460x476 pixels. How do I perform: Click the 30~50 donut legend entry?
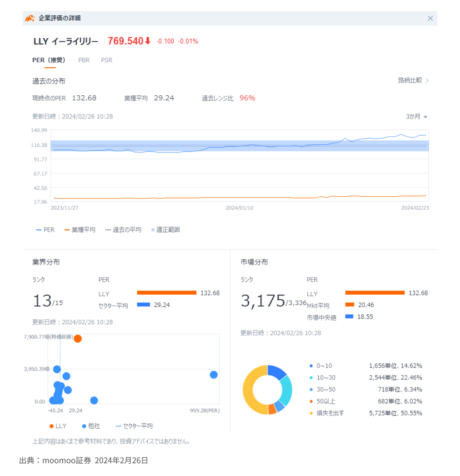pos(322,390)
